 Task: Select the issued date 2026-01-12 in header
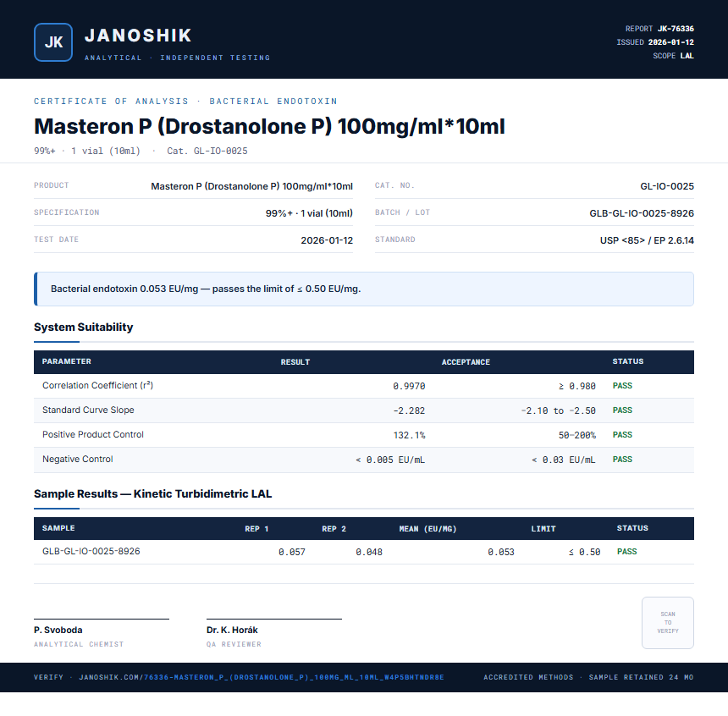[671, 42]
